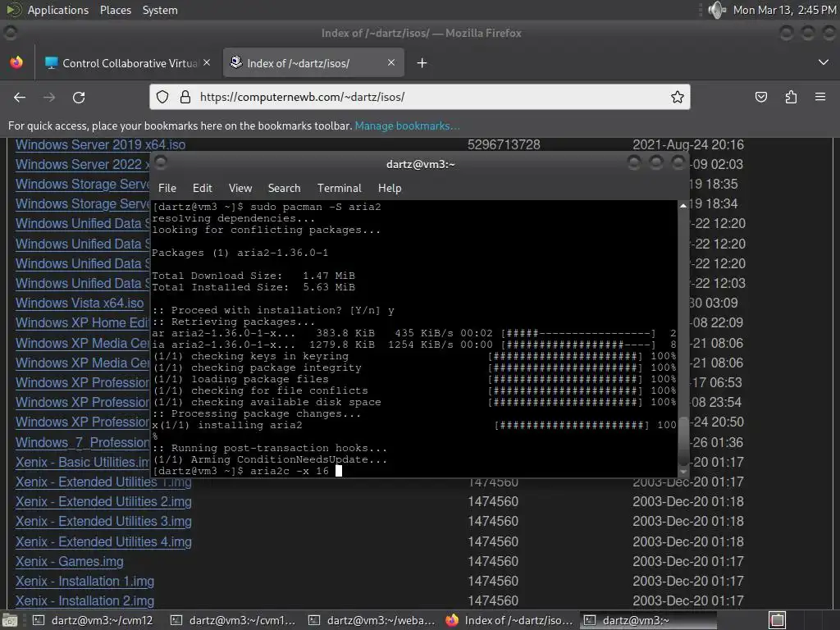Switch to dartz@vm3:~/weba... taskbar window

pyautogui.click(x=373, y=620)
